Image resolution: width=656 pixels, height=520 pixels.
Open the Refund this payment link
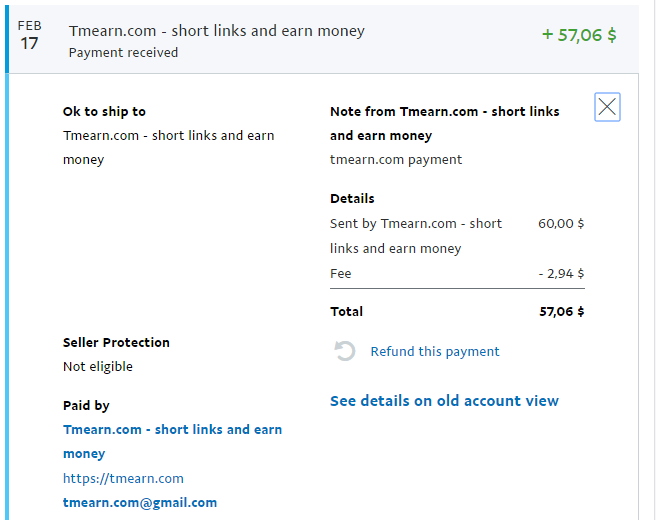tap(434, 351)
